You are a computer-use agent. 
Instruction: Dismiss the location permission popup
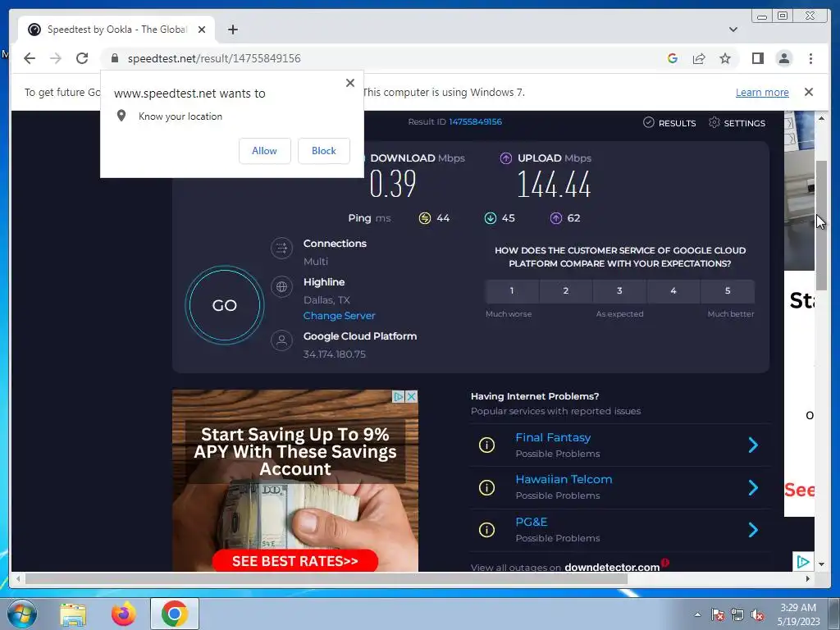point(350,83)
